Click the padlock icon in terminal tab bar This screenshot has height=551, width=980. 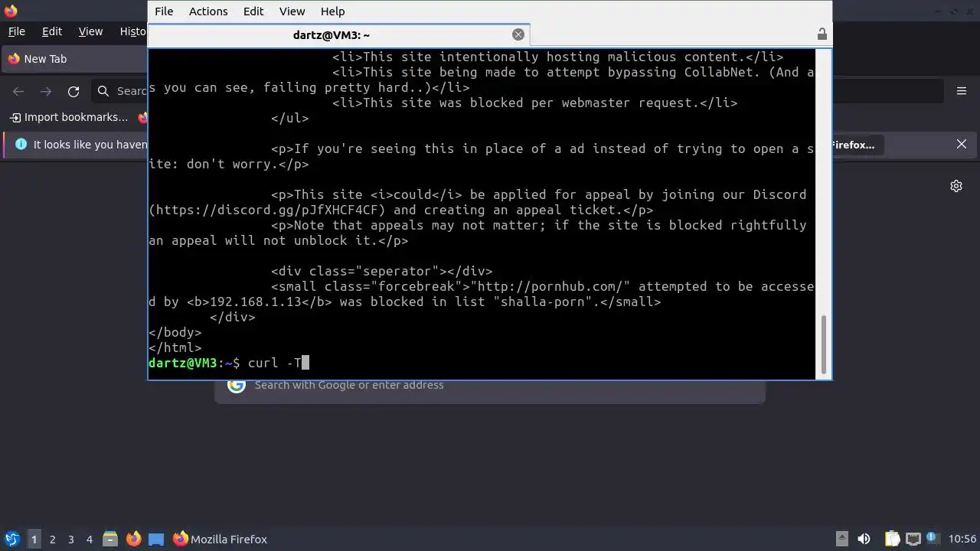pyautogui.click(x=822, y=34)
